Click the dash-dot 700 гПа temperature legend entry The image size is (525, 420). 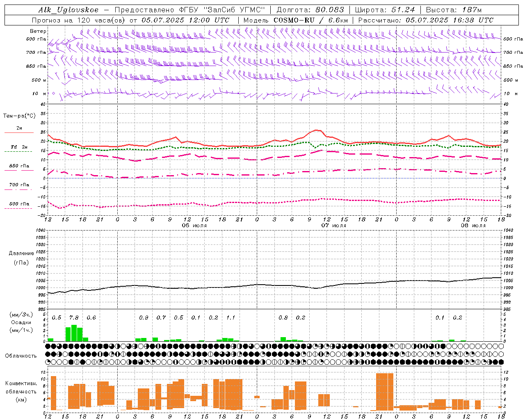[19, 185]
